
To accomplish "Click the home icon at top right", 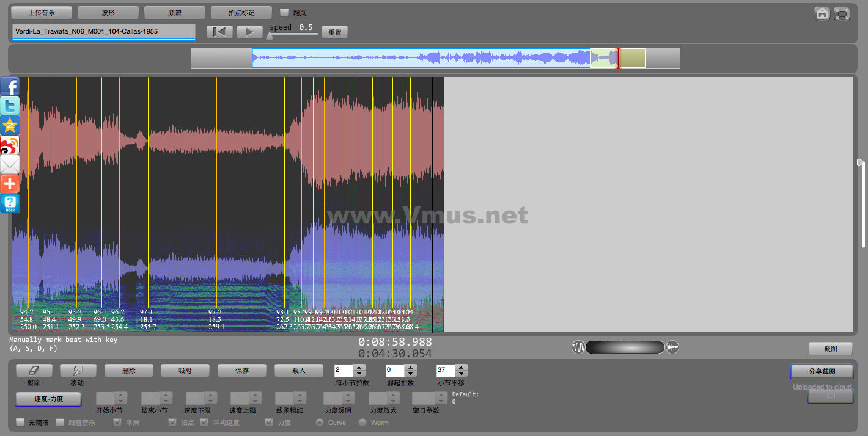I will pos(822,13).
